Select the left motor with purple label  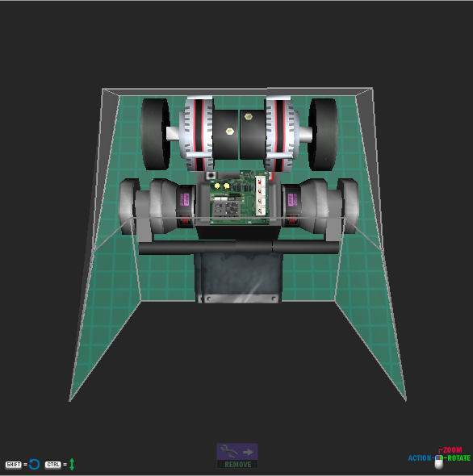pyautogui.click(x=158, y=207)
